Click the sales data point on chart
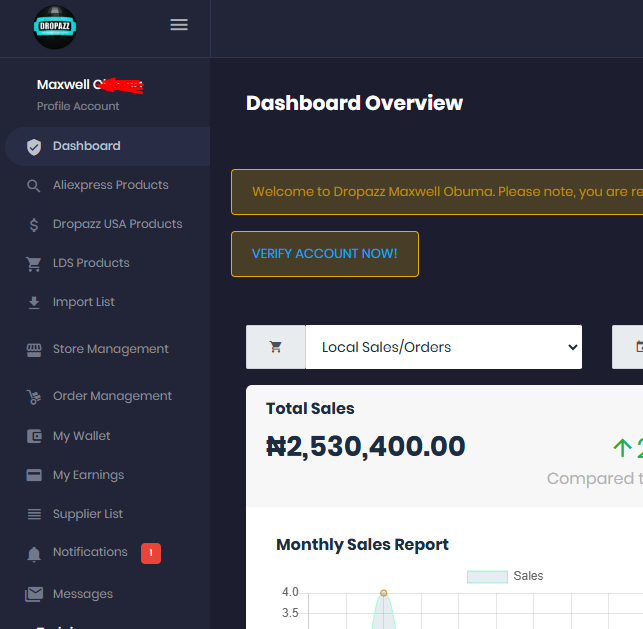Image resolution: width=643 pixels, height=629 pixels. [383, 593]
